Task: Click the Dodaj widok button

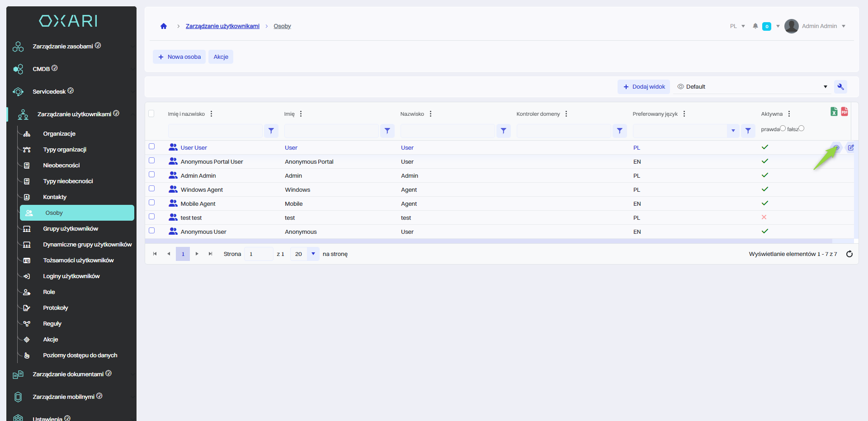Action: pyautogui.click(x=644, y=87)
